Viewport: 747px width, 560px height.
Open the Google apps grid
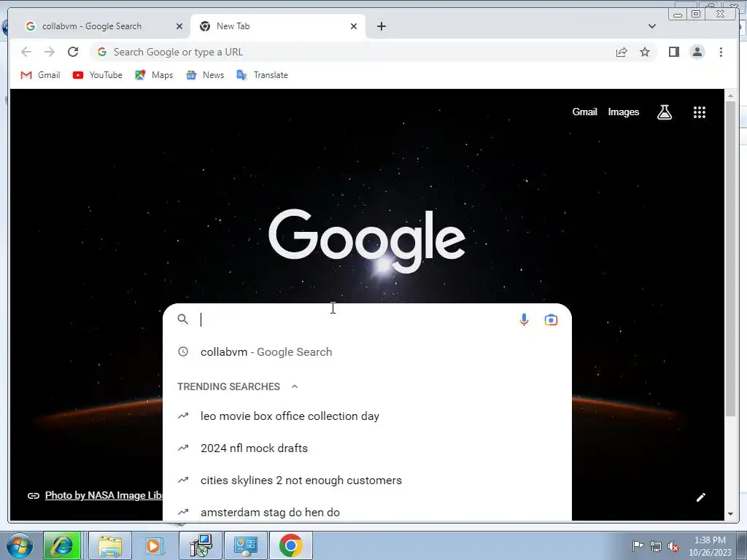tap(700, 112)
